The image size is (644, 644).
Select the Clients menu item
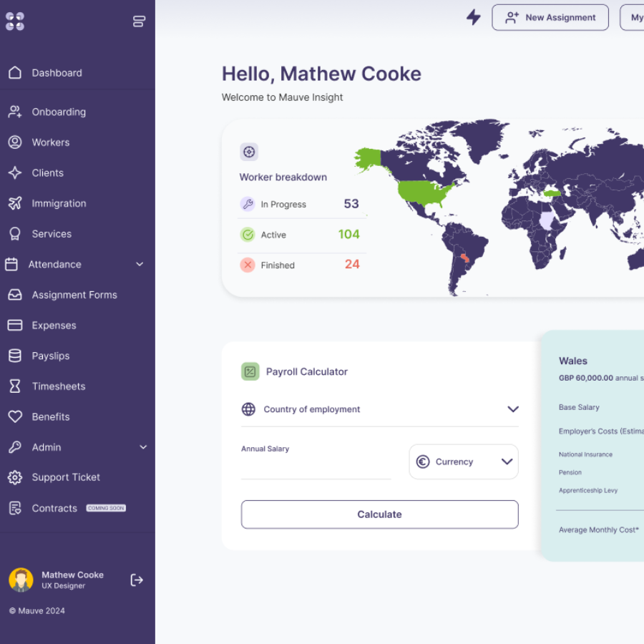(x=47, y=172)
